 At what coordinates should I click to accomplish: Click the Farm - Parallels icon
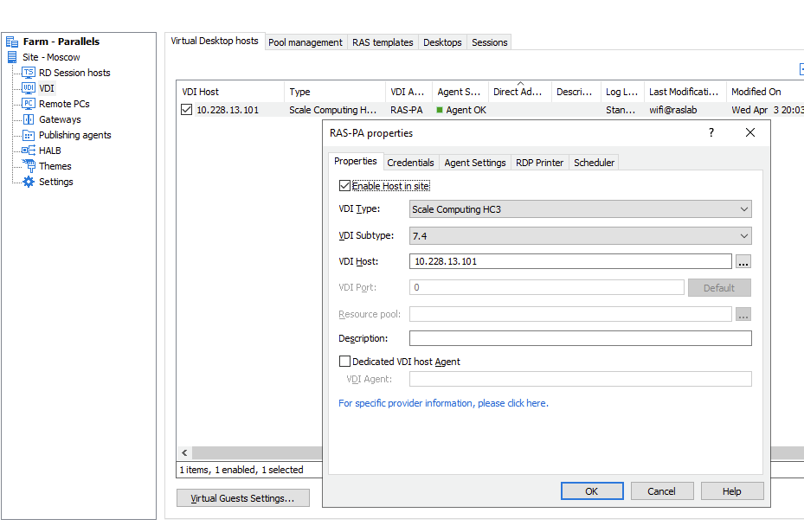pos(12,42)
